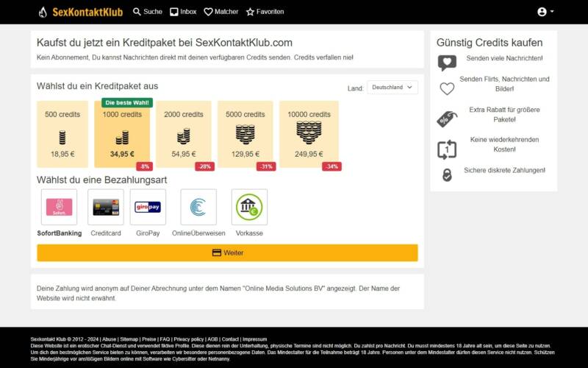Choose the 2000 credits package
This screenshot has height=368, width=588.
click(x=183, y=134)
